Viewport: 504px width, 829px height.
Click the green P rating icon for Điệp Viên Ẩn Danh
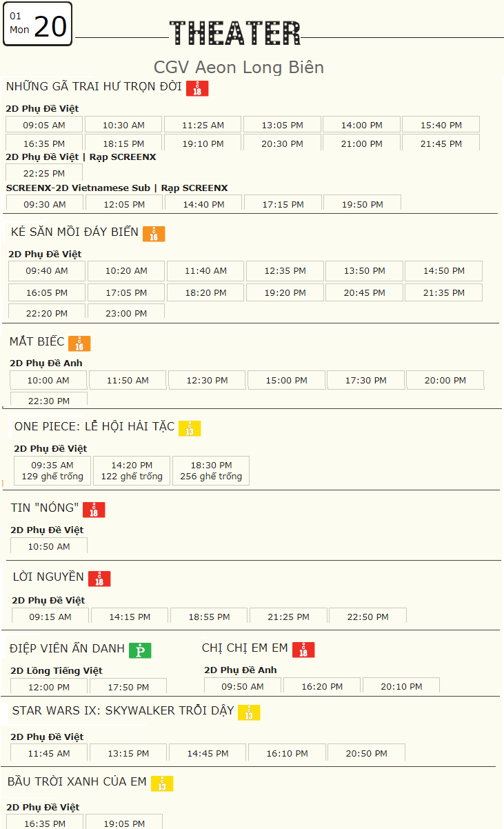(x=140, y=650)
